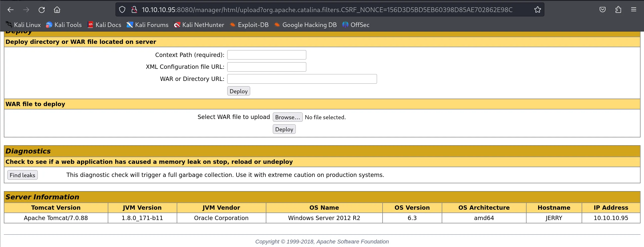
Task: Click the WAR or Directory URL field
Action: [x=302, y=79]
